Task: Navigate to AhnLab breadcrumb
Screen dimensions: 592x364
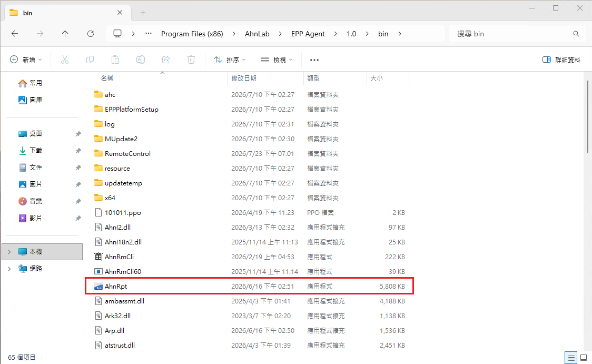Action: pyautogui.click(x=257, y=34)
